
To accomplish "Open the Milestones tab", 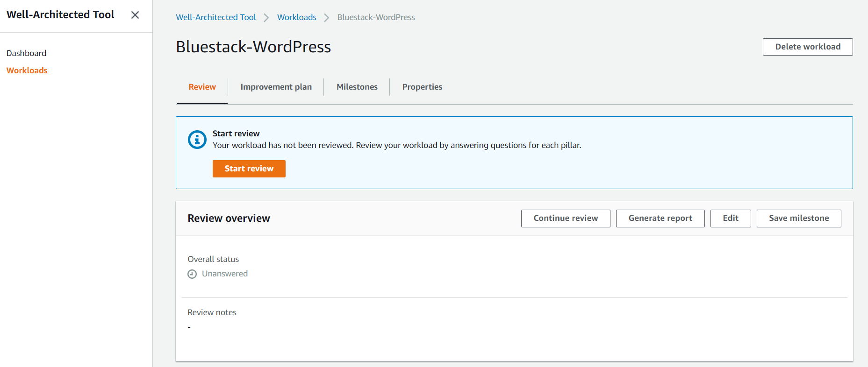I will pyautogui.click(x=357, y=87).
